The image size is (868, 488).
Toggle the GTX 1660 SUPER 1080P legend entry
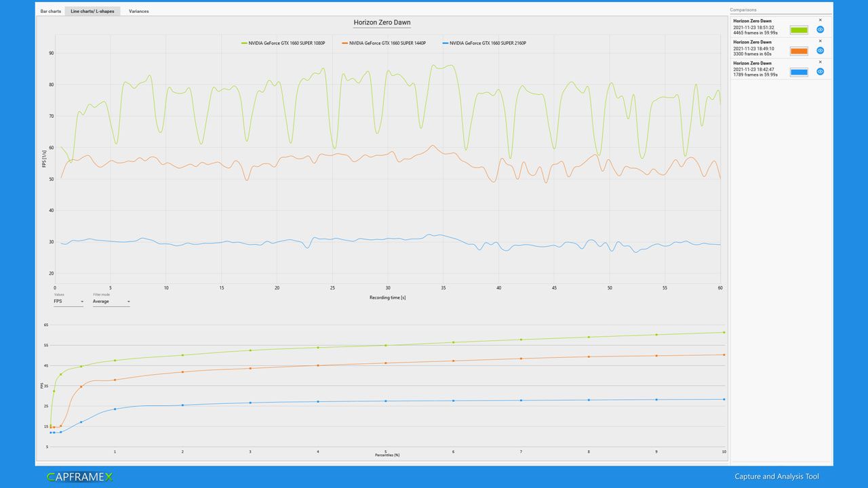pyautogui.click(x=283, y=43)
